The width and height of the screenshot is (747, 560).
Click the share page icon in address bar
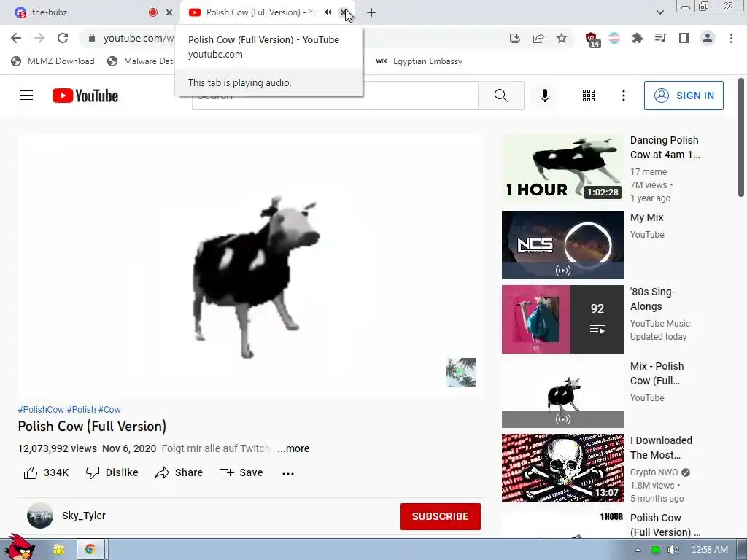(x=538, y=38)
